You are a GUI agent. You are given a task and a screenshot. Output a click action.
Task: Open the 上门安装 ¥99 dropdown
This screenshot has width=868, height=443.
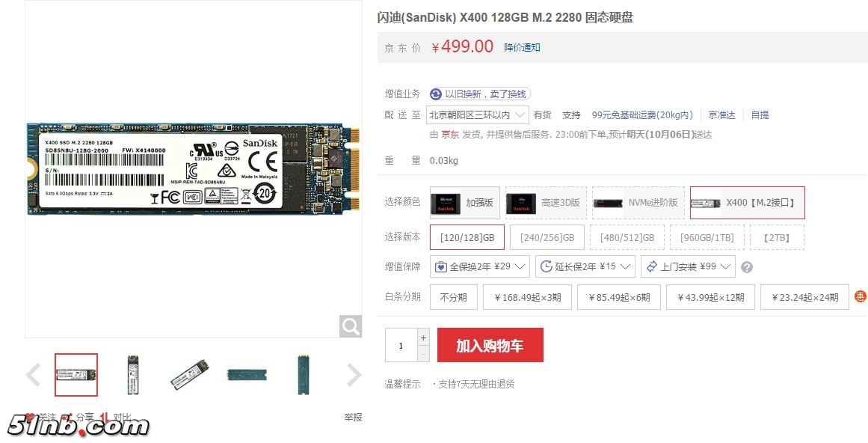[688, 267]
